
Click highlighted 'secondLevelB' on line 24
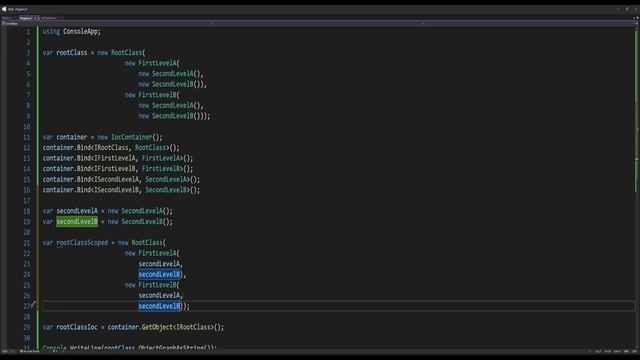click(159, 275)
